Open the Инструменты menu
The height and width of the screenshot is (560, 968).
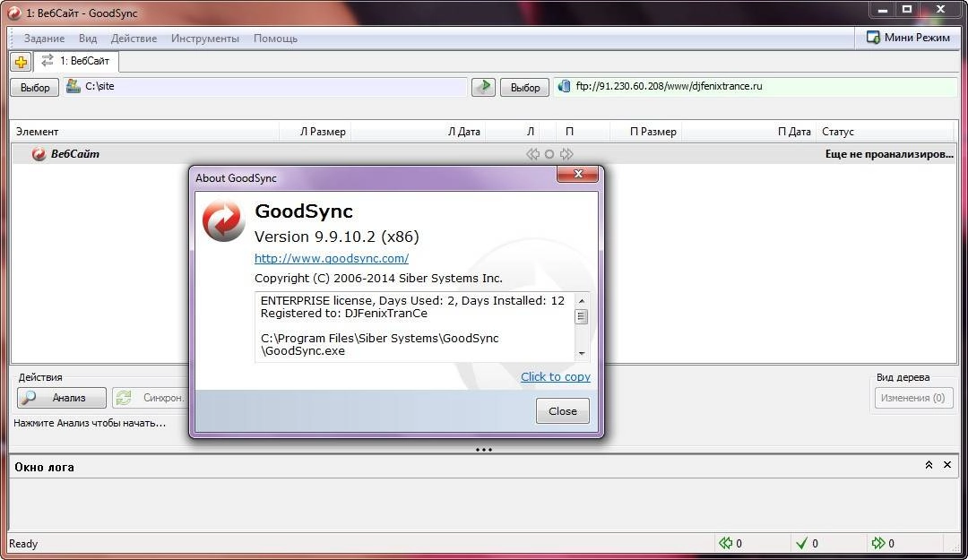coord(205,39)
